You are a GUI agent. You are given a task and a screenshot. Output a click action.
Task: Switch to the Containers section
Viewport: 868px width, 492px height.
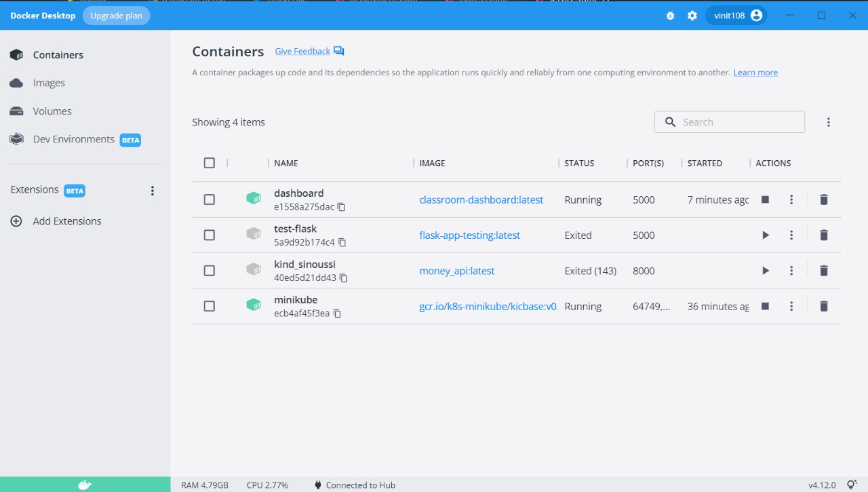58,54
